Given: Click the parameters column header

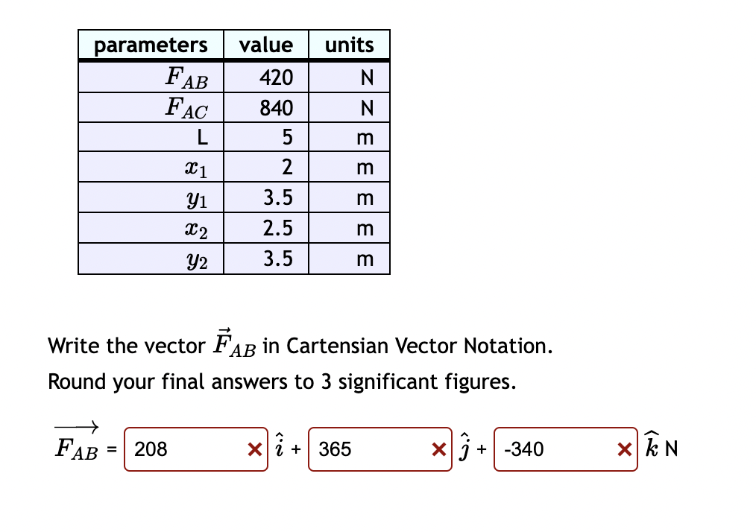Looking at the screenshot, I should [x=151, y=45].
